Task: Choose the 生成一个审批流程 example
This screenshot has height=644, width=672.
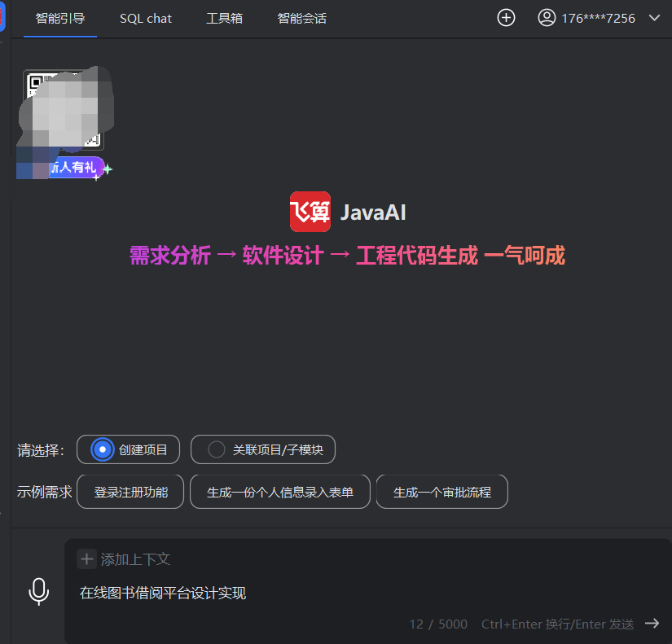Action: click(x=441, y=492)
